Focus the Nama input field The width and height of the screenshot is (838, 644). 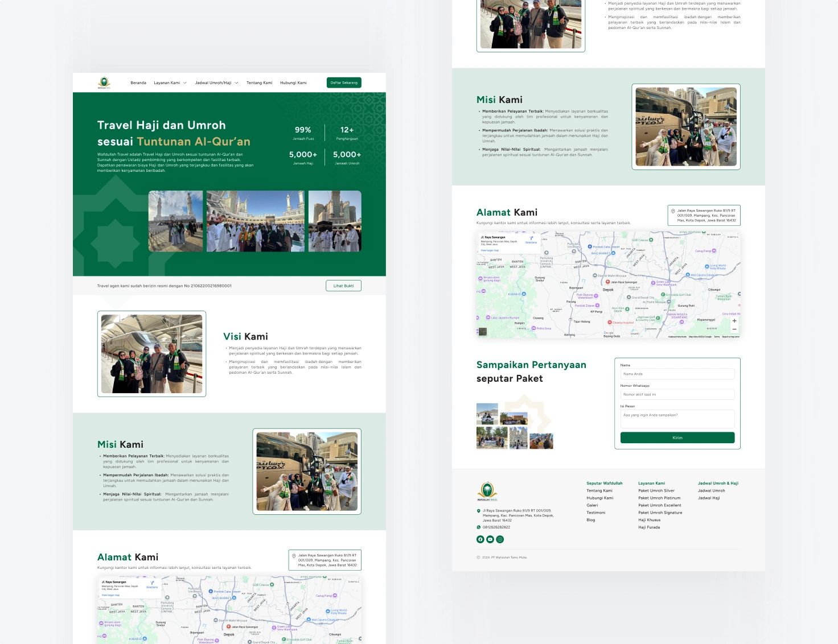(x=677, y=374)
